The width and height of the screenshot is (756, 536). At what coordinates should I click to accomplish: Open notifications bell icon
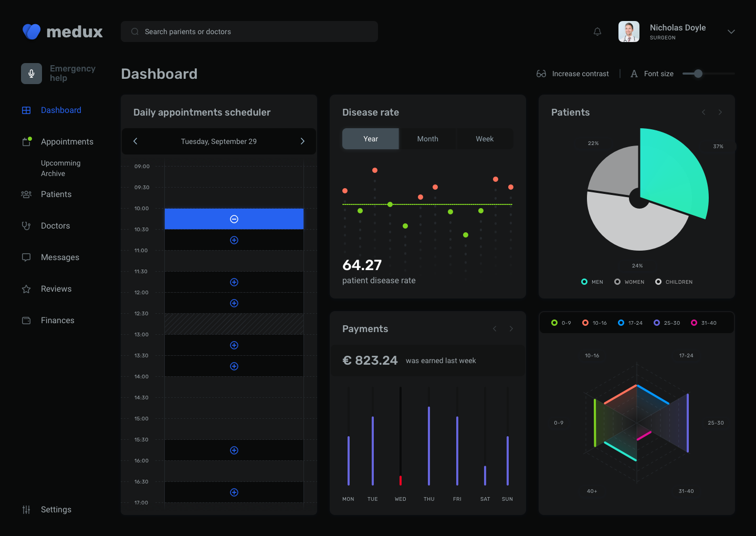click(x=597, y=32)
